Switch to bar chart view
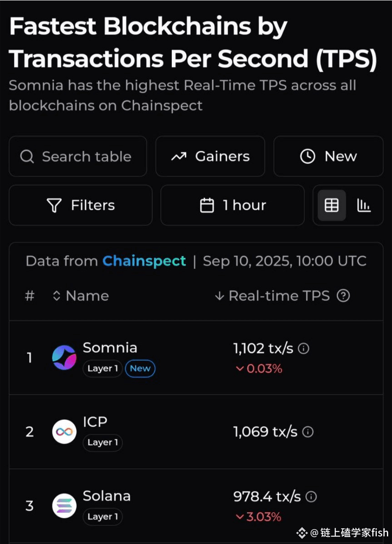The height and width of the screenshot is (544, 392). coord(364,205)
